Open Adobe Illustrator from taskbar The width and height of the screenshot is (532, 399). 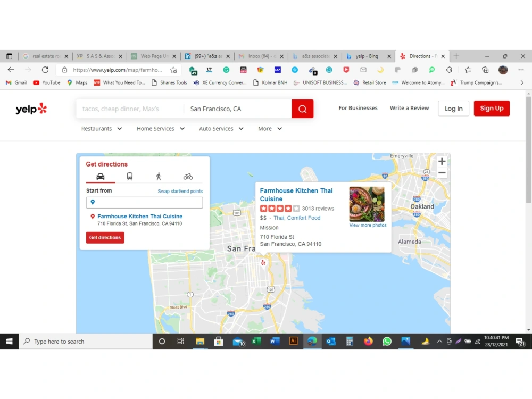[x=294, y=340]
